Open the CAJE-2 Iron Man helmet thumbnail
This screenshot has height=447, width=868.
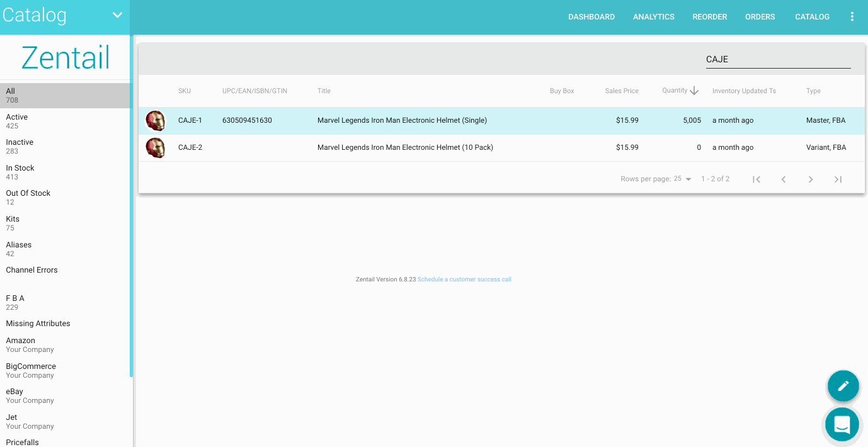click(156, 147)
